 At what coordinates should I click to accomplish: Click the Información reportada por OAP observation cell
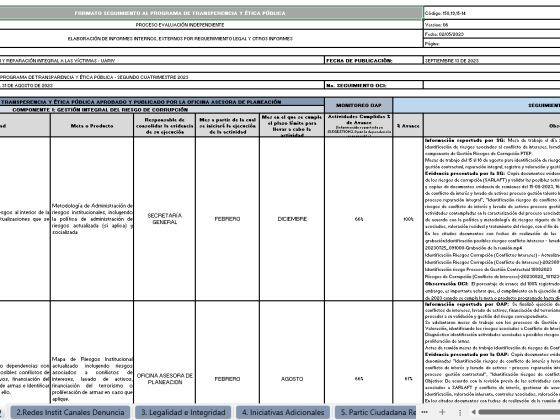tap(492, 352)
